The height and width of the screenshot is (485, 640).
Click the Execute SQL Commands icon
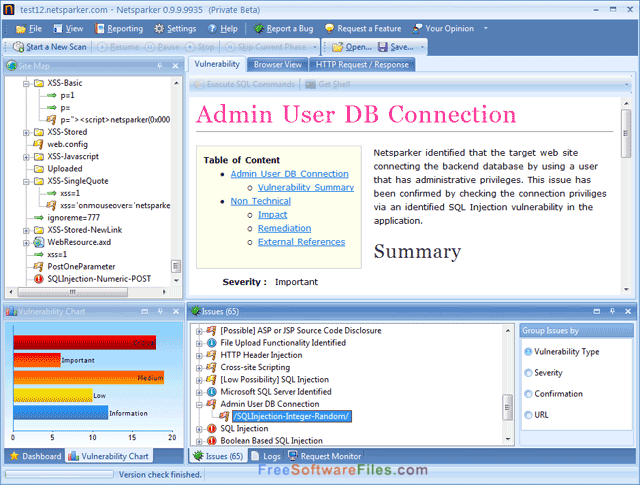[199, 85]
